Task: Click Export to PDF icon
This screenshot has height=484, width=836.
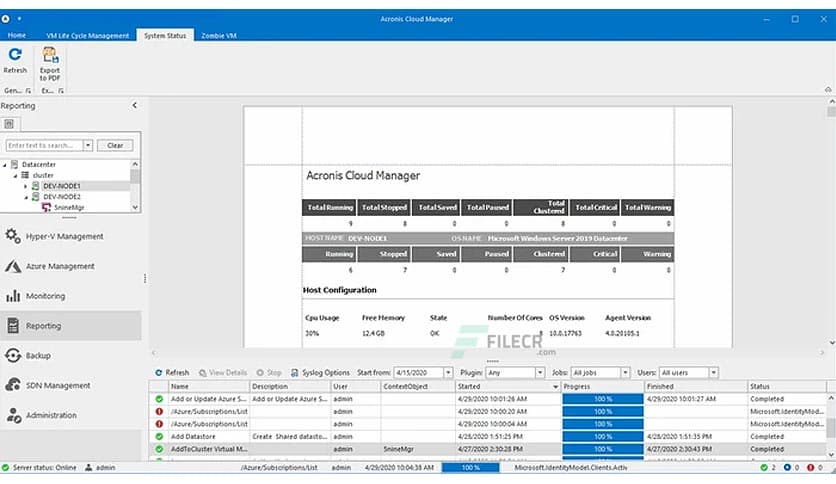Action: 50,55
